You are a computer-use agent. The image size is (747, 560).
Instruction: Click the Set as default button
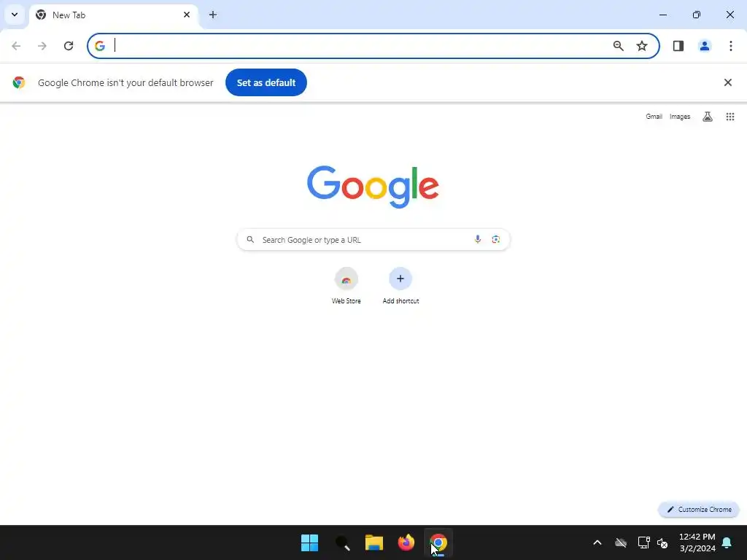266,82
